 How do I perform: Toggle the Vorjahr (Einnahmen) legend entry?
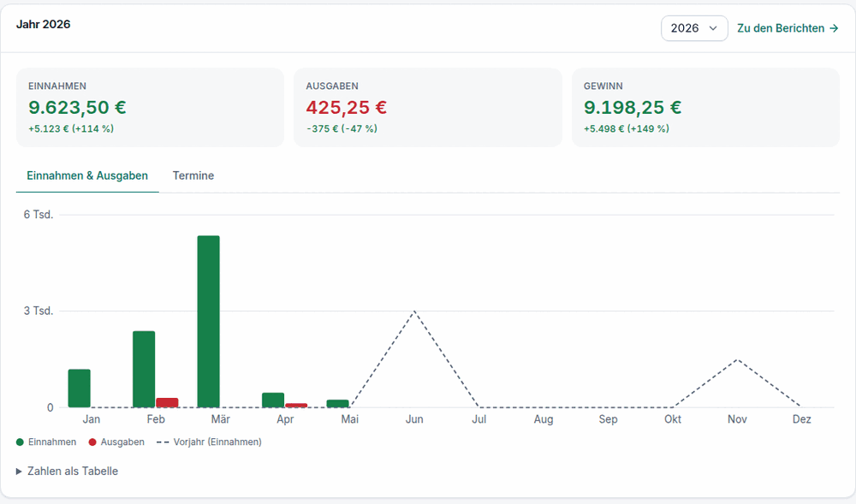pyautogui.click(x=209, y=442)
